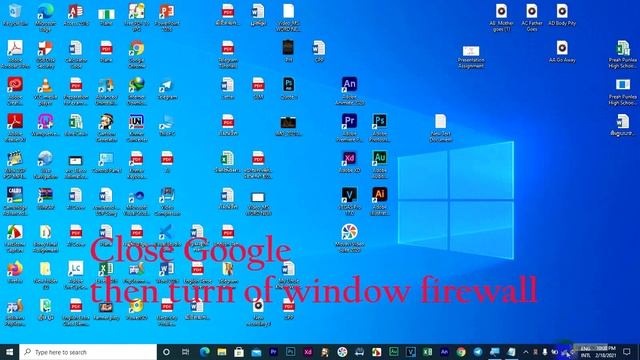Open the Firefox desktop shortcut

coord(16,273)
